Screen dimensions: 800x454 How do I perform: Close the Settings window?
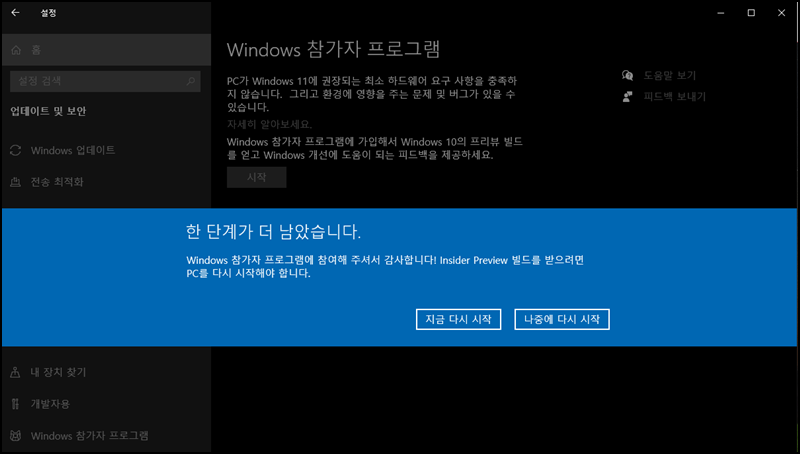pos(781,13)
